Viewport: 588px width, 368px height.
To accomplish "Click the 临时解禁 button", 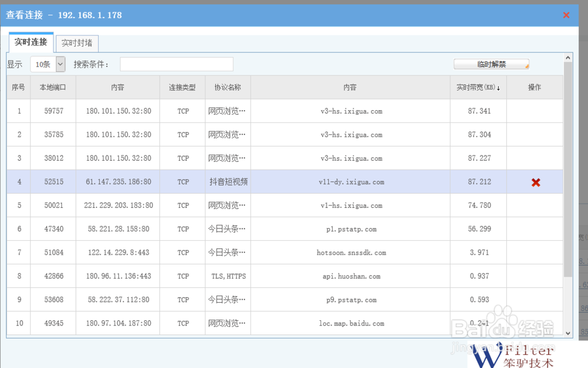I will click(491, 64).
